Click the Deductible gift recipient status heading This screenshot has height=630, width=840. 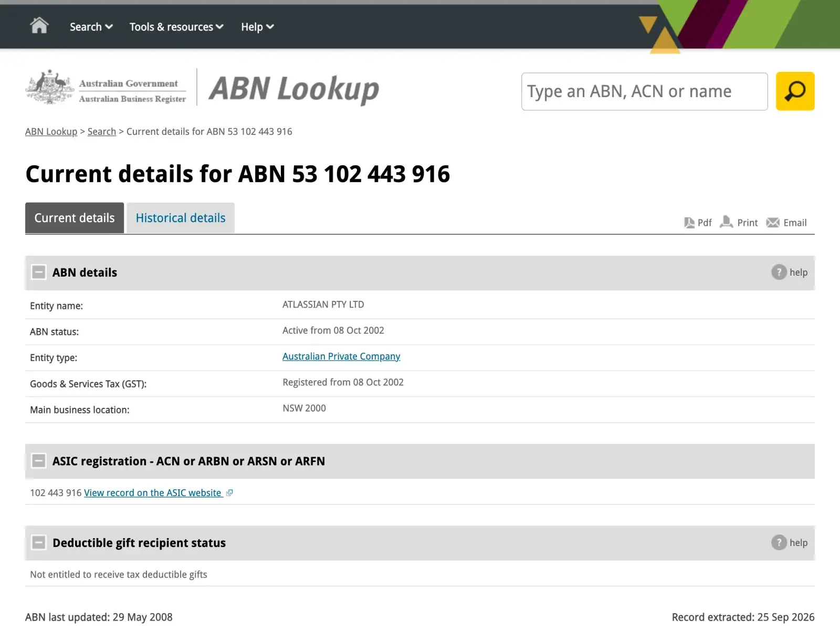(139, 543)
